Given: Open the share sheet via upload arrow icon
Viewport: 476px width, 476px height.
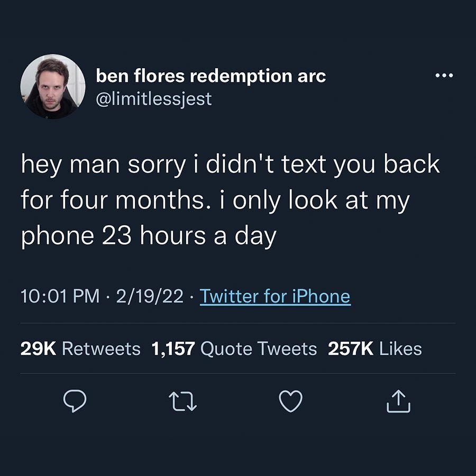Looking at the screenshot, I should click(x=398, y=401).
